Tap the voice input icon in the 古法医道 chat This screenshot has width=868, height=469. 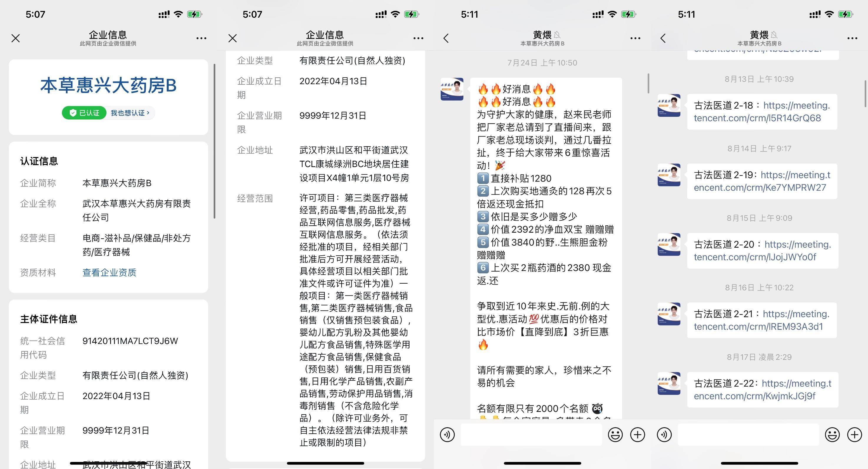664,434
